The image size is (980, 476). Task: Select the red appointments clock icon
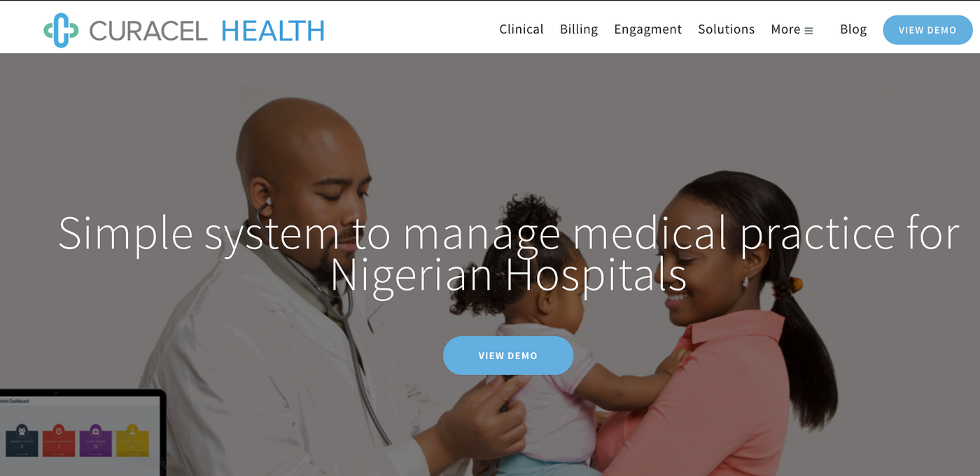click(x=59, y=430)
